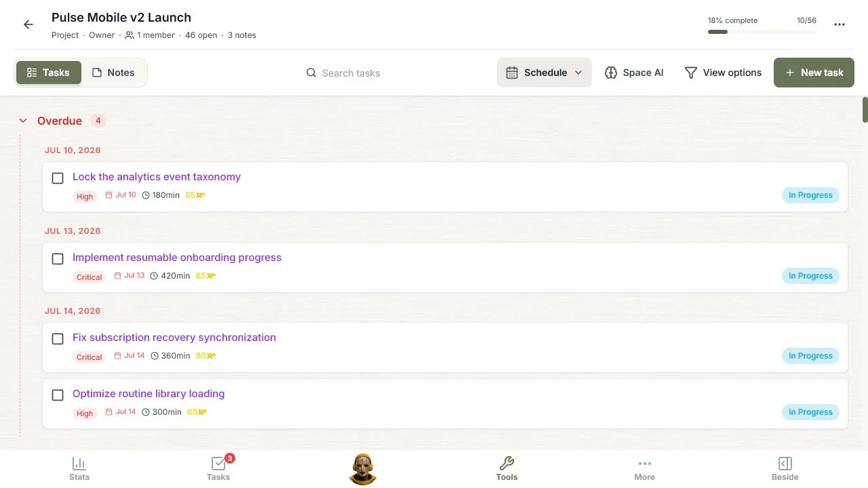Open Tools from the bottom bar
The width and height of the screenshot is (868, 488).
click(x=507, y=468)
